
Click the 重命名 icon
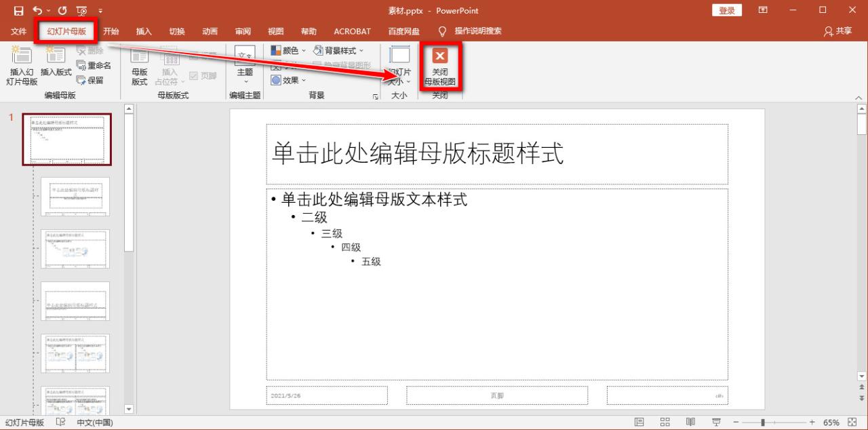pos(94,65)
